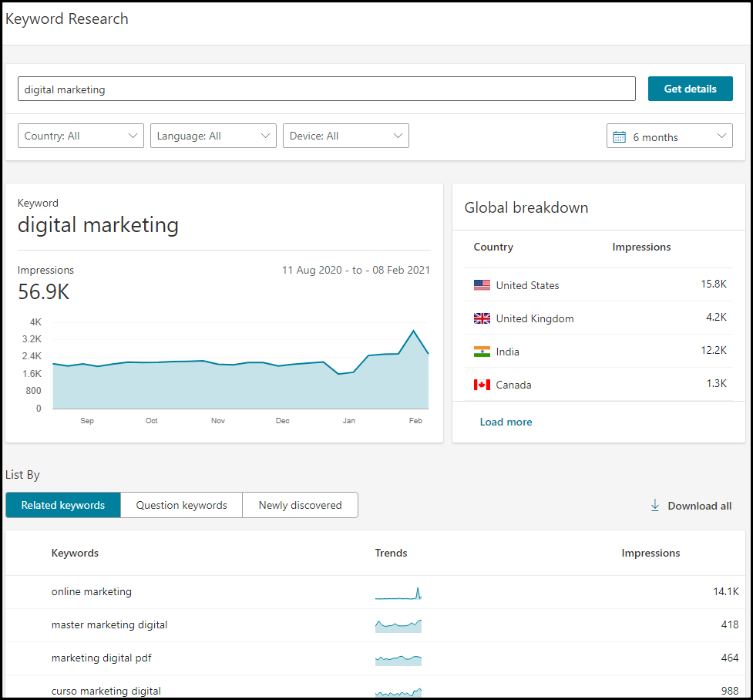
Task: Click the Trends column header
Action: click(391, 553)
